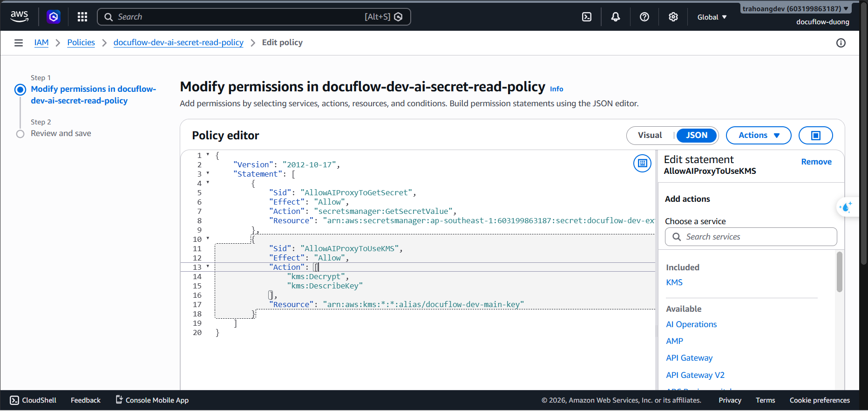
Task: Click the "secretsmanager:GetSecretValue" action text
Action: point(384,212)
